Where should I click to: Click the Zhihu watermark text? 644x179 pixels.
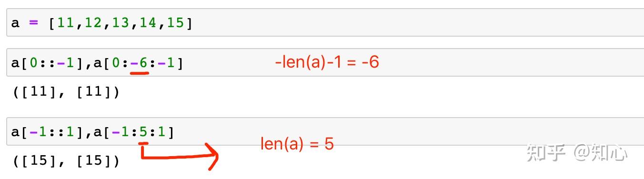click(577, 153)
